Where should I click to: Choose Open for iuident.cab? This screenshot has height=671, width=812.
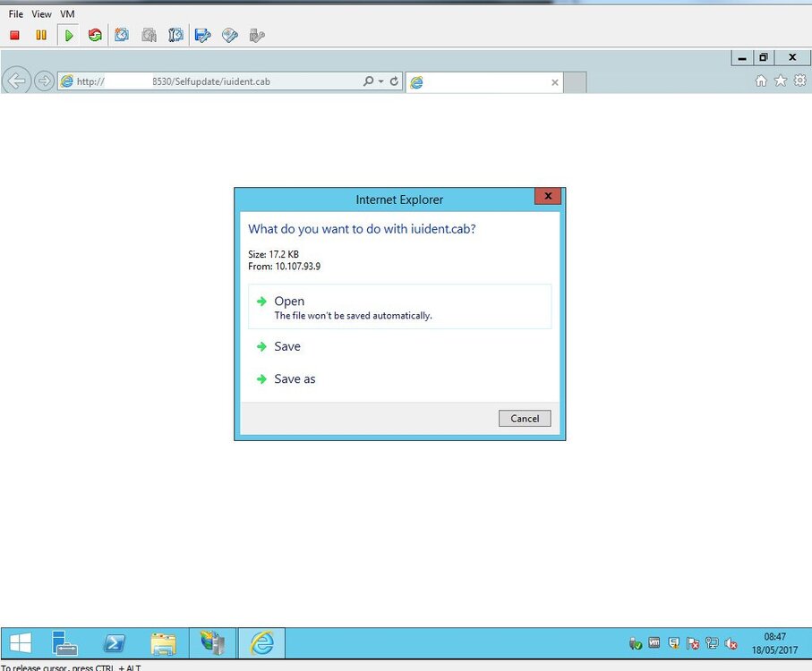tap(400, 306)
